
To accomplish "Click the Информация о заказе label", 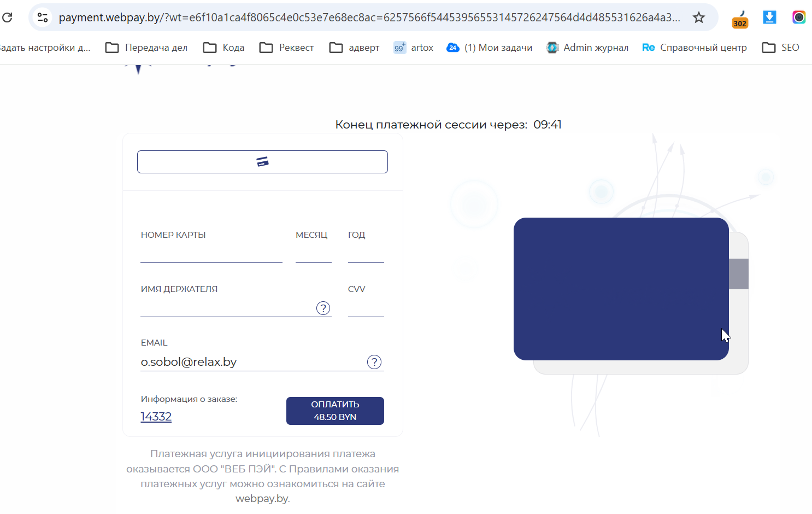I will [189, 399].
